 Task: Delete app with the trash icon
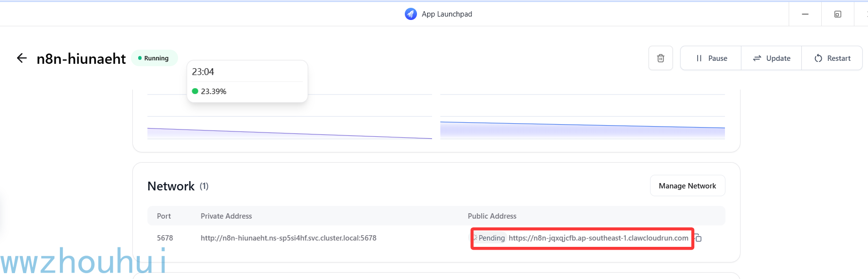pos(661,58)
